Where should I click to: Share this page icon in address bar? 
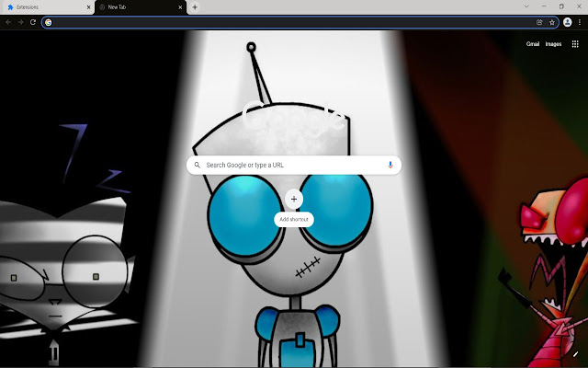pos(539,22)
